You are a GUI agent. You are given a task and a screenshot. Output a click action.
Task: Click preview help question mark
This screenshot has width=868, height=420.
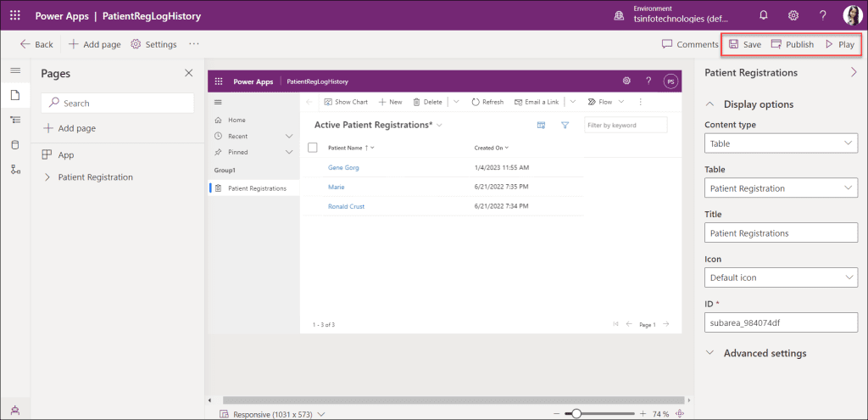[648, 81]
